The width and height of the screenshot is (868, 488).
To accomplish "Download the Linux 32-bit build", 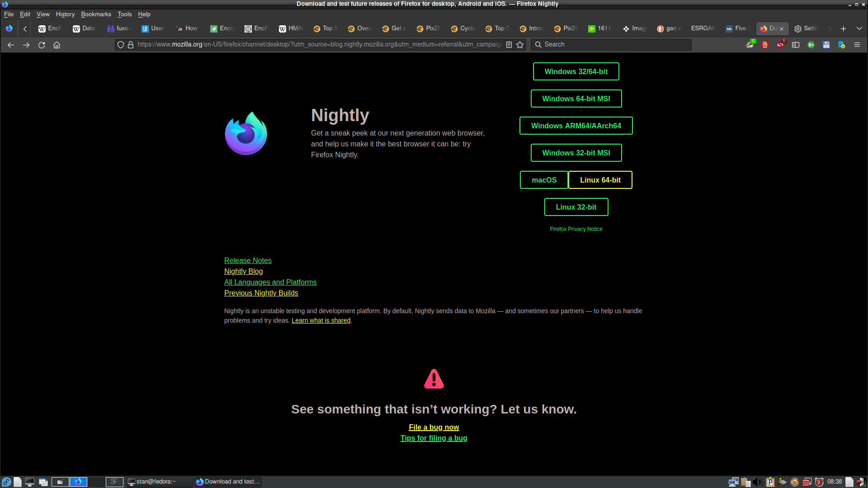I will coord(576,207).
